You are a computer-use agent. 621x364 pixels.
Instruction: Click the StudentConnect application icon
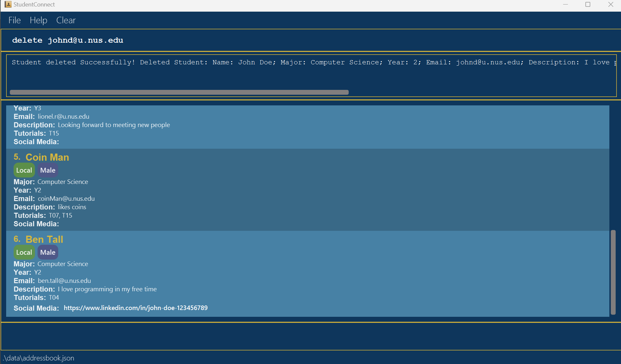pos(8,5)
